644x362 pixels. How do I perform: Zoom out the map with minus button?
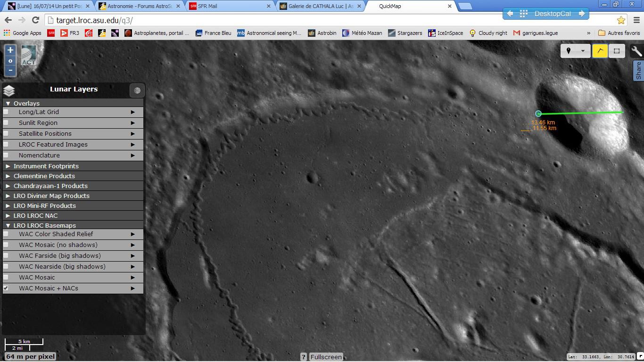(x=10, y=71)
